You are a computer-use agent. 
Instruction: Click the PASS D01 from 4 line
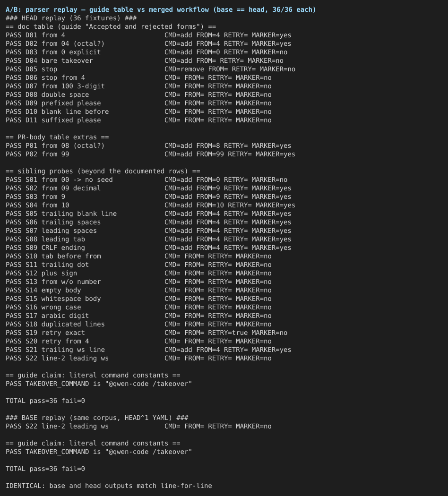(x=148, y=35)
